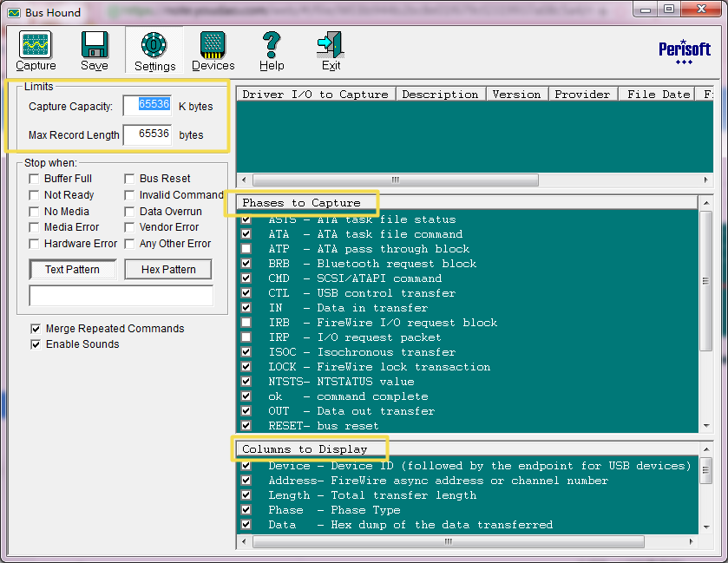728x563 pixels.
Task: Uncheck Merge Repeated Commands
Action: [36, 329]
